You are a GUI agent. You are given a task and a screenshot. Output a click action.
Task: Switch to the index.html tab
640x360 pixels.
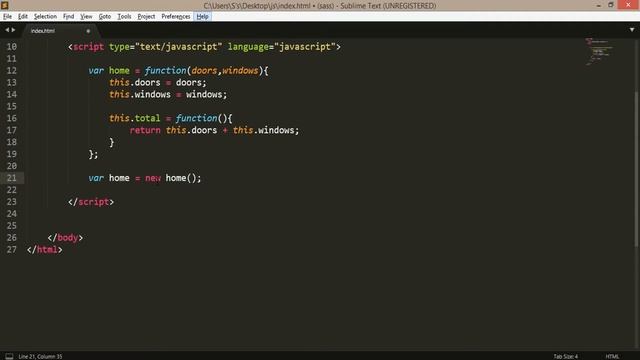[x=43, y=31]
